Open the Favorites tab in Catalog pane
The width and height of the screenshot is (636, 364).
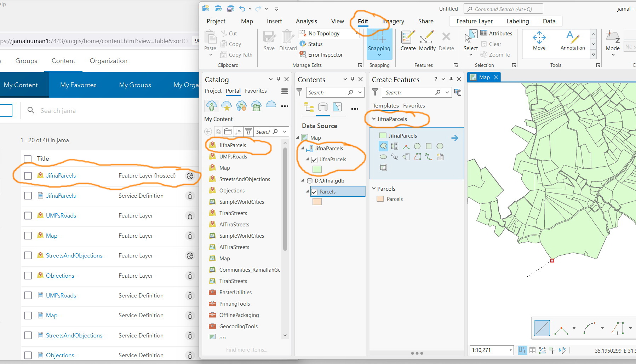[256, 91]
